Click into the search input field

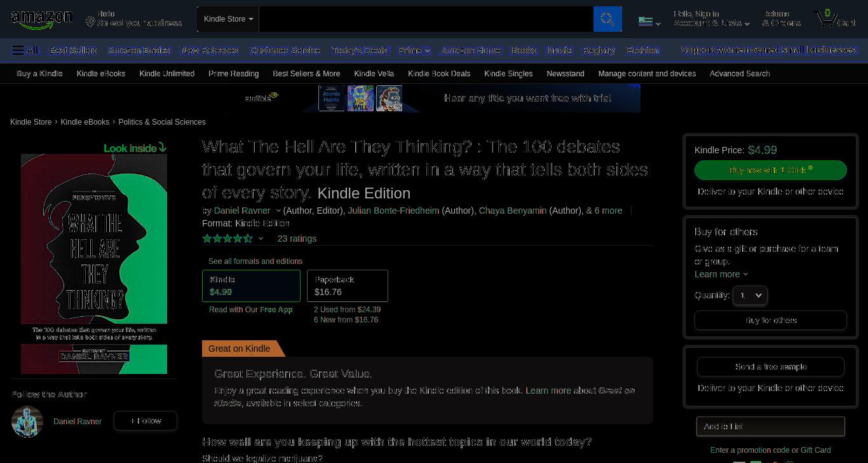point(426,19)
